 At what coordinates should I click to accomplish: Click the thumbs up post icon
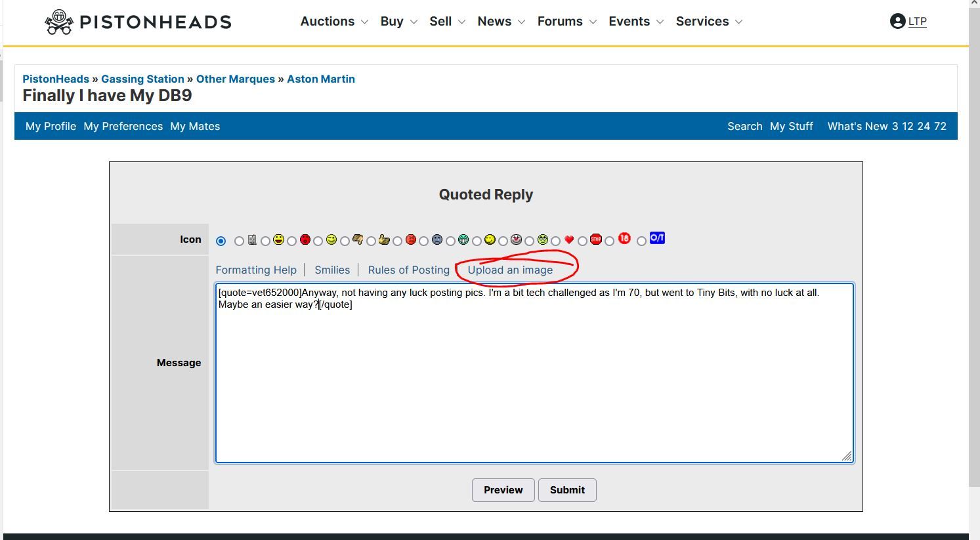point(384,239)
